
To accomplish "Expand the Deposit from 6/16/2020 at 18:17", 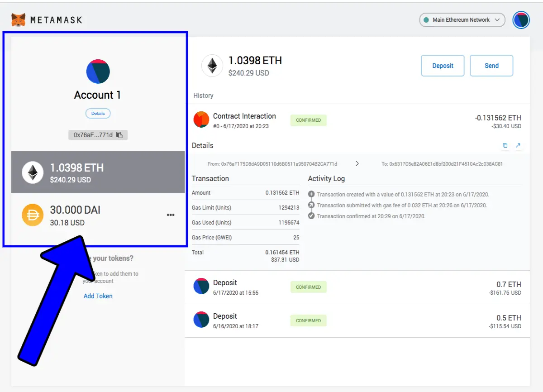I will (x=357, y=320).
